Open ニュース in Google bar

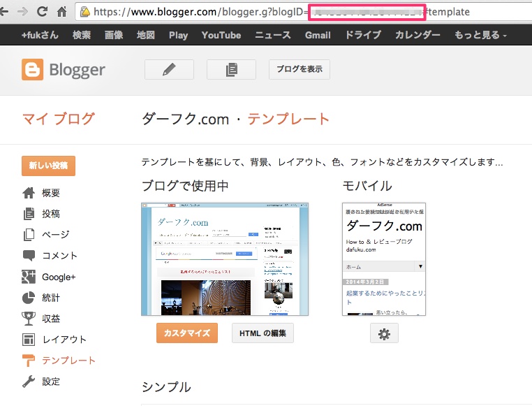273,35
